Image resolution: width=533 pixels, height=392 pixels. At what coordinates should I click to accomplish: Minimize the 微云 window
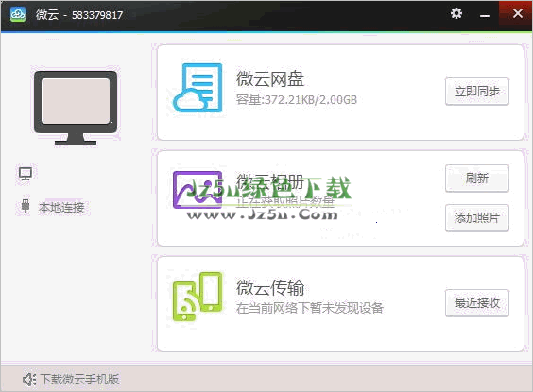click(x=485, y=16)
